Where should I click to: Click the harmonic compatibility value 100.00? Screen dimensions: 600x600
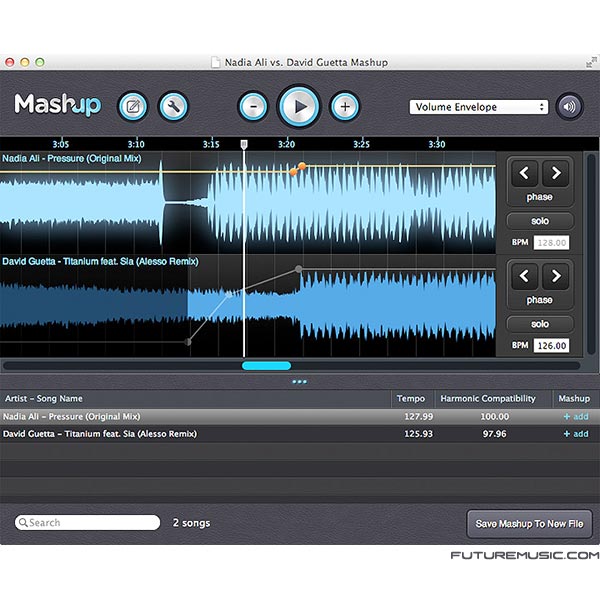(x=494, y=416)
